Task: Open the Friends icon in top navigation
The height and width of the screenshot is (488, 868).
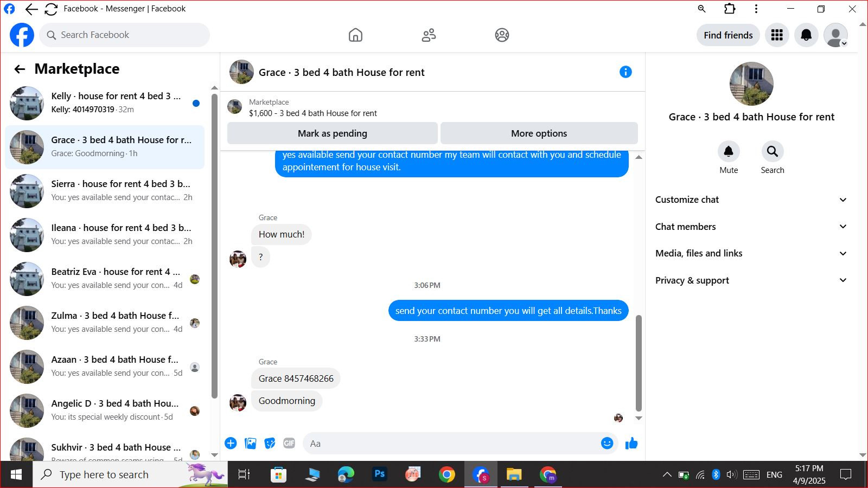Action: pos(429,35)
